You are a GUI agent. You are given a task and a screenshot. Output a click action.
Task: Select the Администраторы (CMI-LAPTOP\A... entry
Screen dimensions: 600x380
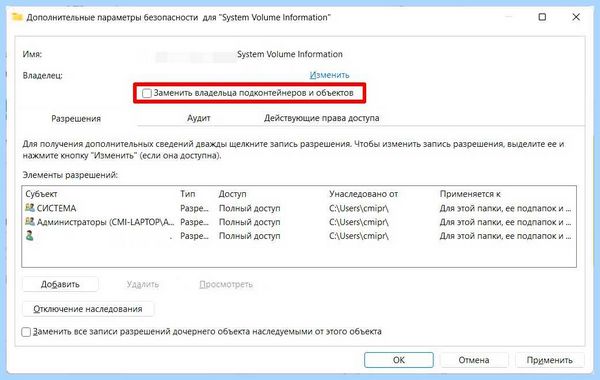tap(299, 222)
